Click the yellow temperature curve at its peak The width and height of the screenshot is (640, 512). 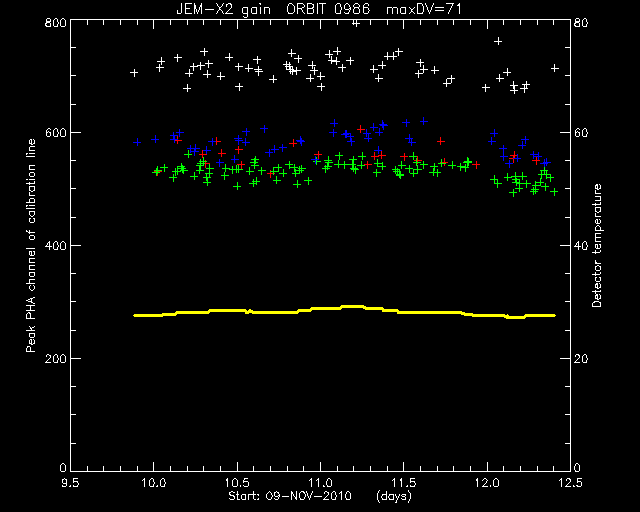coord(352,306)
